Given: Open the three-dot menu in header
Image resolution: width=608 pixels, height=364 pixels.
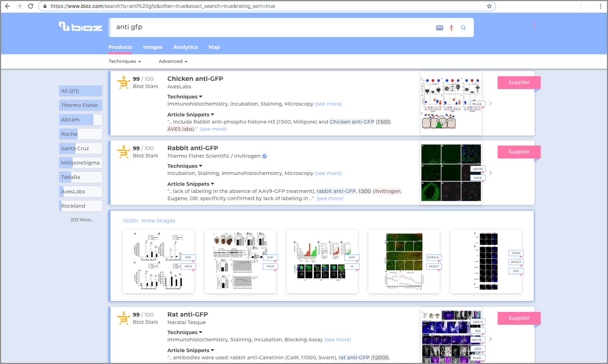Looking at the screenshot, I should (x=534, y=26).
